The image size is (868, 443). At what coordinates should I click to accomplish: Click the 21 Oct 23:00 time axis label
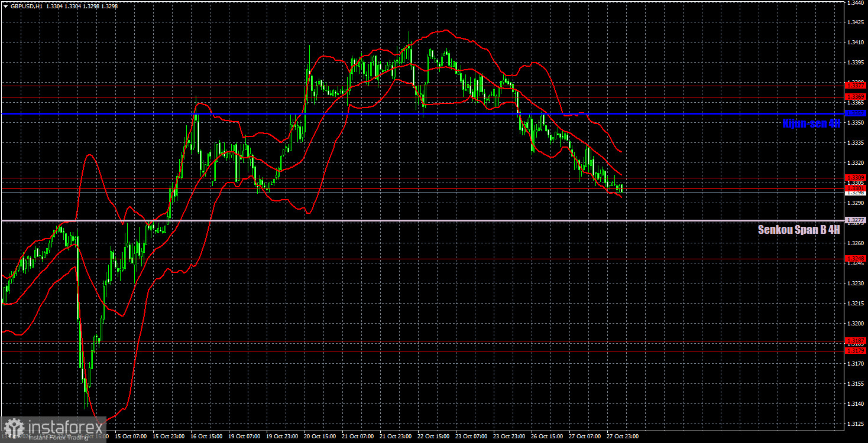click(396, 437)
